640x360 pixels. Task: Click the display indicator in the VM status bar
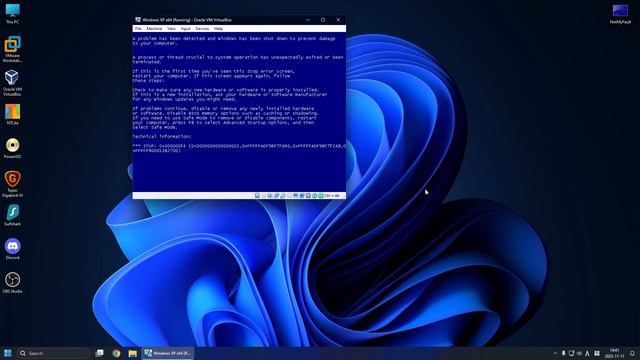(296, 196)
